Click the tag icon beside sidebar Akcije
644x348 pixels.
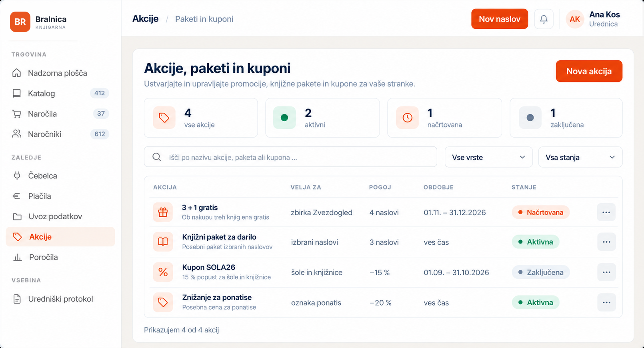pos(17,237)
